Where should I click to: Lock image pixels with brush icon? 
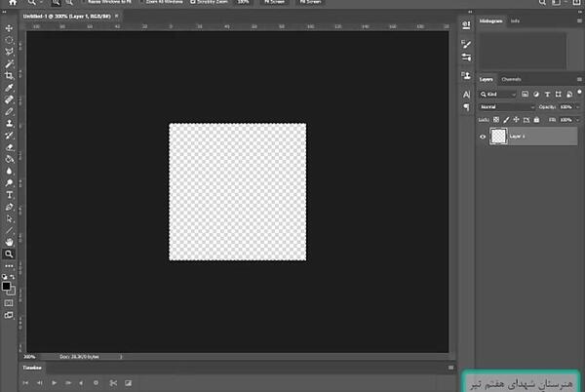pyautogui.click(x=506, y=120)
